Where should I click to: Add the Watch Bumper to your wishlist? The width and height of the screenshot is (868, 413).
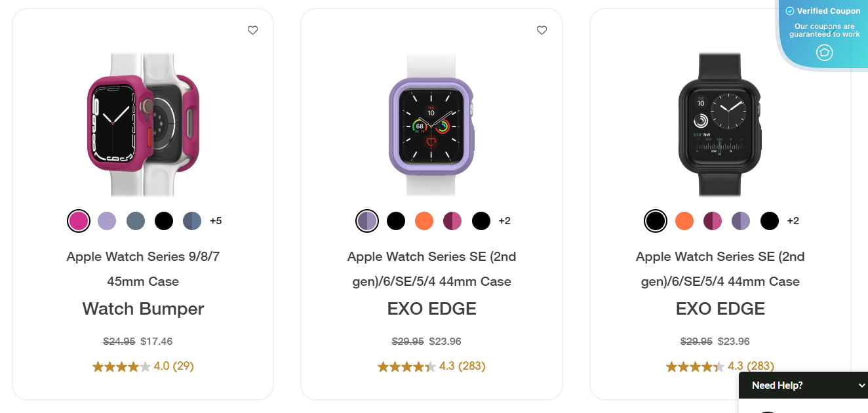tap(252, 30)
